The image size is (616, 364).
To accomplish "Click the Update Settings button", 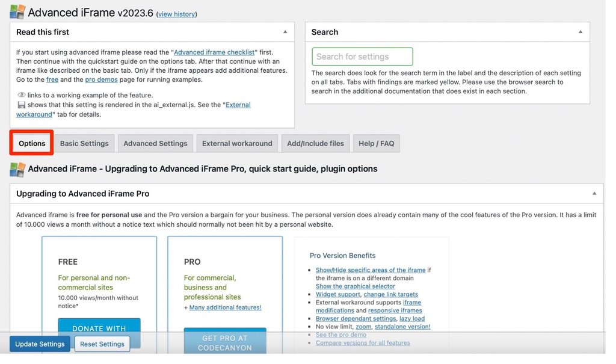I will (39, 344).
